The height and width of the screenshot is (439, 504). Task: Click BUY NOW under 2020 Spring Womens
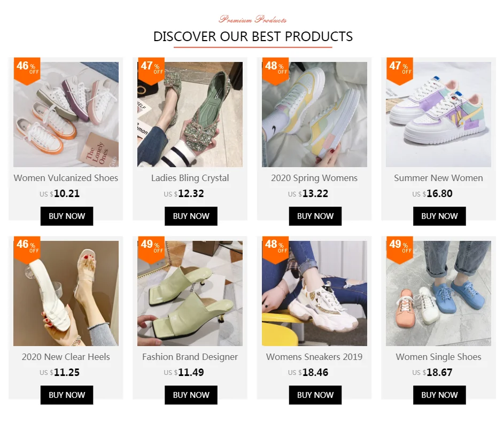click(x=315, y=216)
